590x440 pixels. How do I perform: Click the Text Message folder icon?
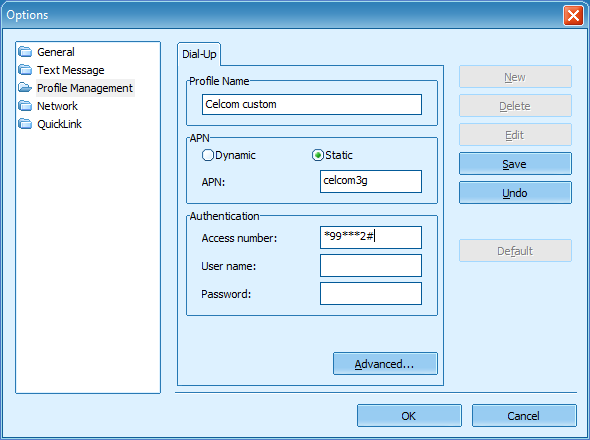click(25, 70)
